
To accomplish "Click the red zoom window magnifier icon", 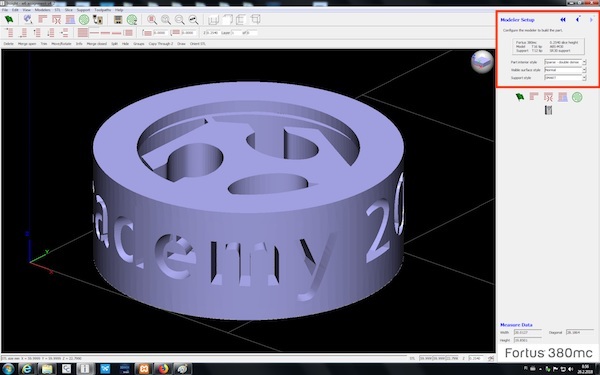I will coord(152,19).
